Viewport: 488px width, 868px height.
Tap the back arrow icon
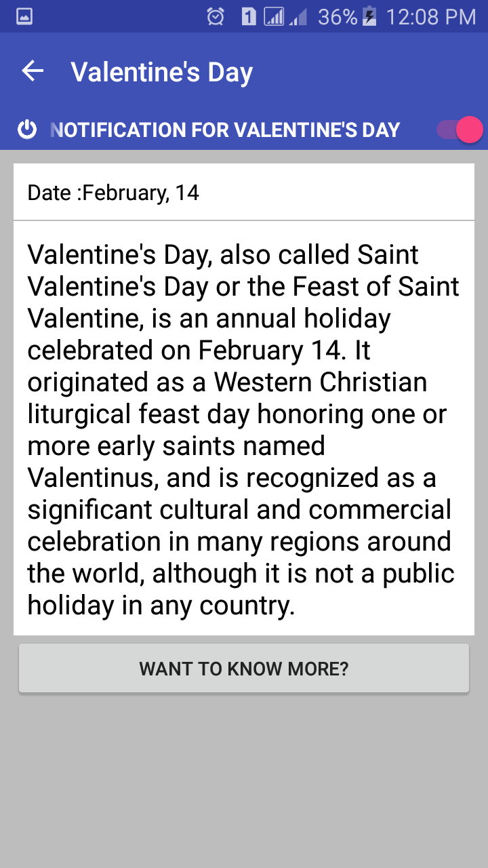coord(33,71)
